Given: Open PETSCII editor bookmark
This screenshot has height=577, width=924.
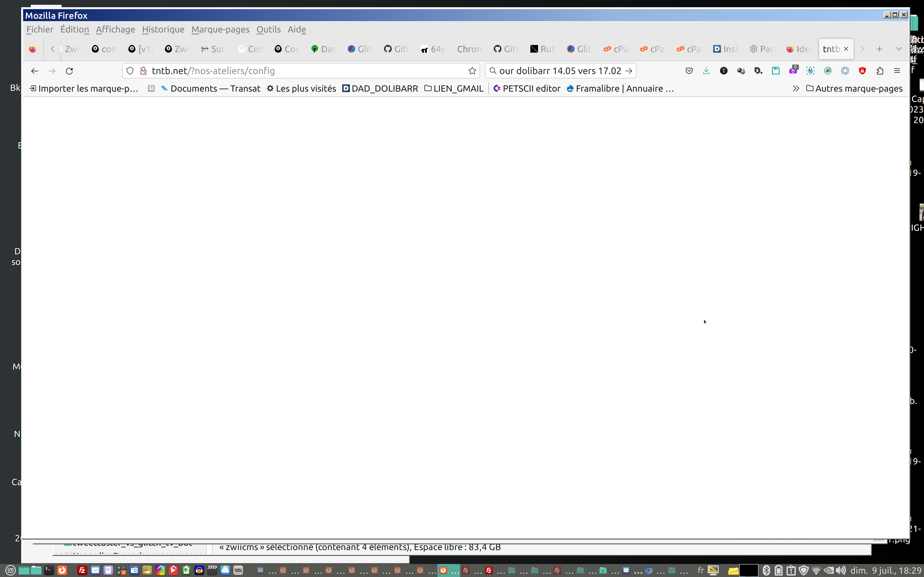Looking at the screenshot, I should pos(527,88).
